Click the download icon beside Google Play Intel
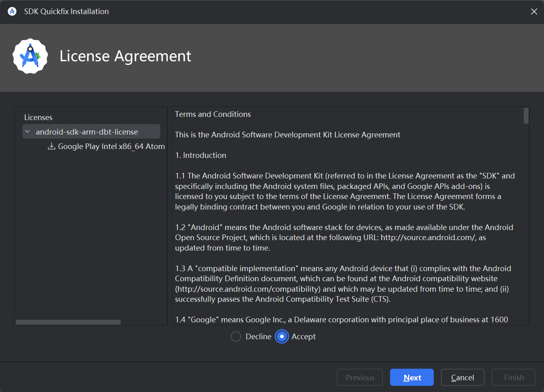This screenshot has height=392, width=544. pos(52,146)
